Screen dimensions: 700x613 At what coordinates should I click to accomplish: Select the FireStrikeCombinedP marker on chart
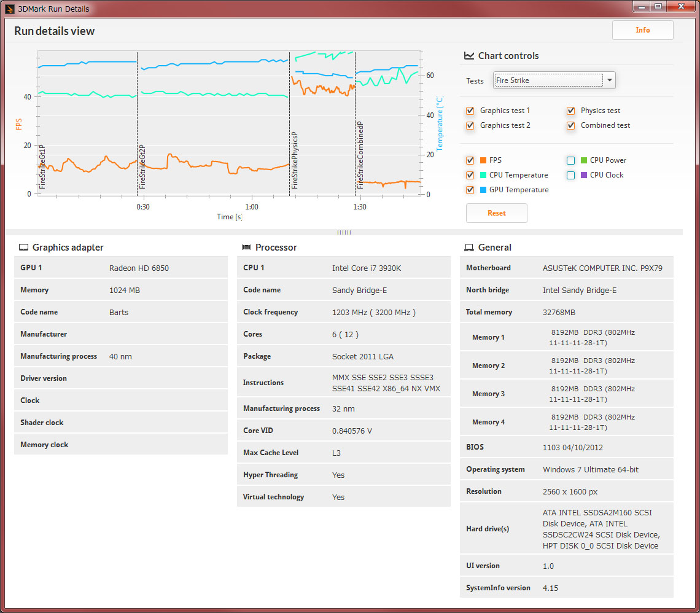coord(356,123)
